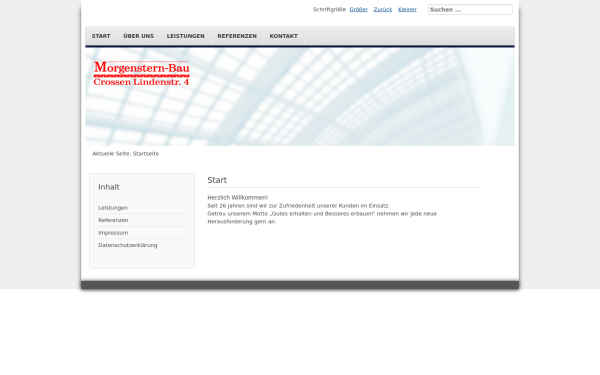600x375 pixels.
Task: Click the Kleiner font size link
Action: [407, 10]
